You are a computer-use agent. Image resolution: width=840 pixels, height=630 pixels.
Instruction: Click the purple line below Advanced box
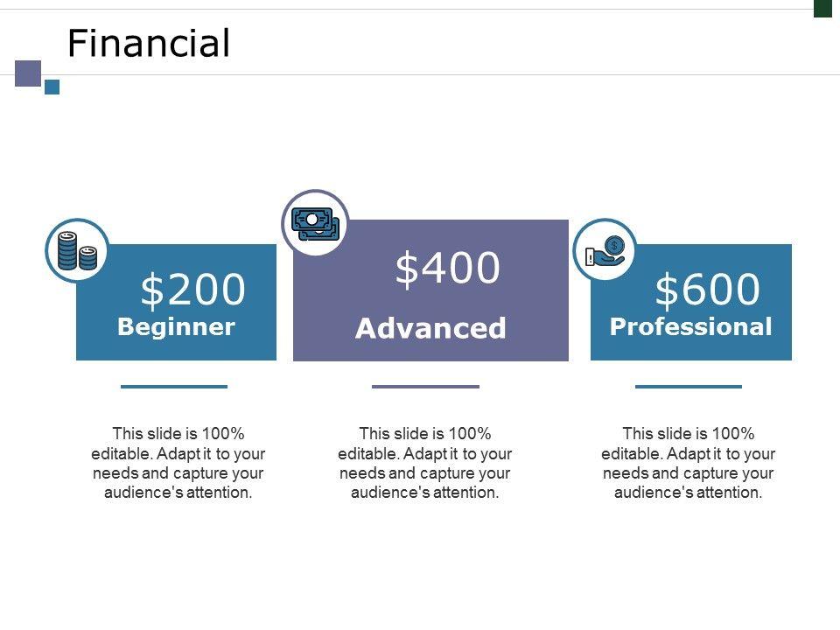pos(425,386)
